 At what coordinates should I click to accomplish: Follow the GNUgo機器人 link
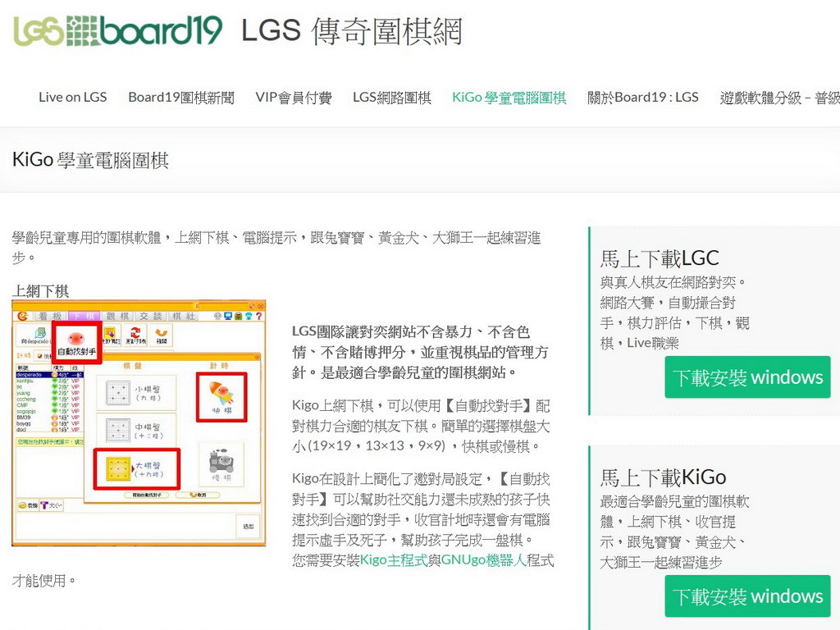(x=484, y=560)
